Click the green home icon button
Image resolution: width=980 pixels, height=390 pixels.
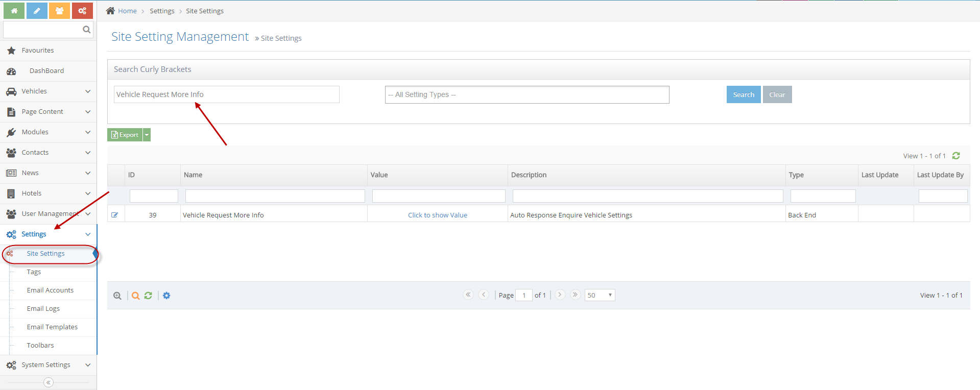pos(14,11)
